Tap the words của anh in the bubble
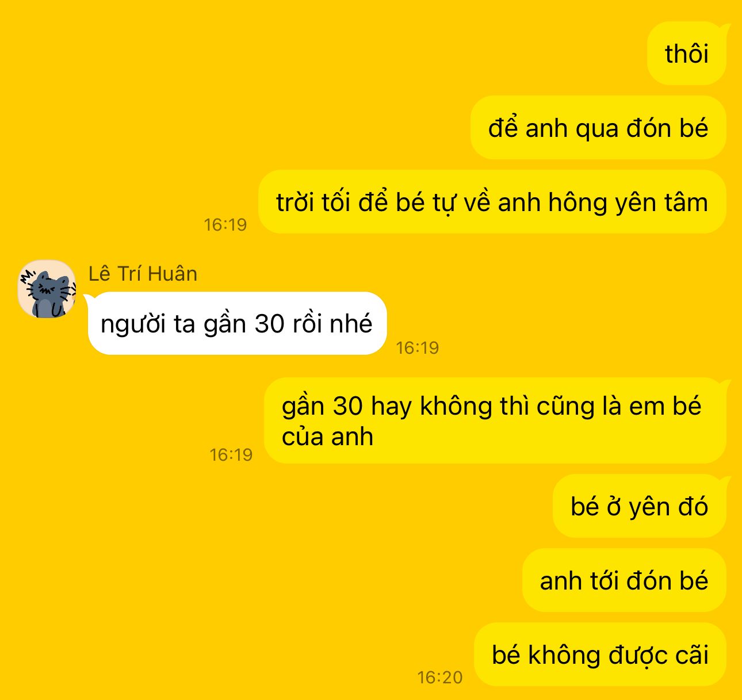The image size is (742, 700). click(328, 437)
